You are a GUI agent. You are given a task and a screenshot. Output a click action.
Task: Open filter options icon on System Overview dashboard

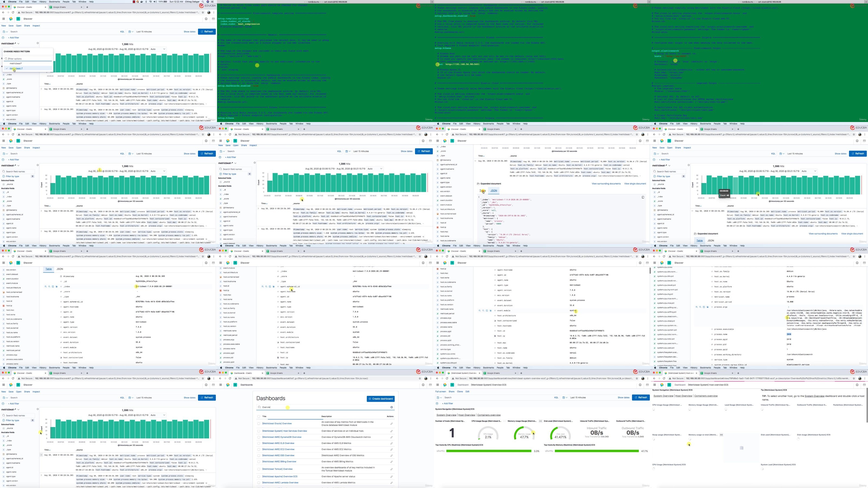(437, 403)
